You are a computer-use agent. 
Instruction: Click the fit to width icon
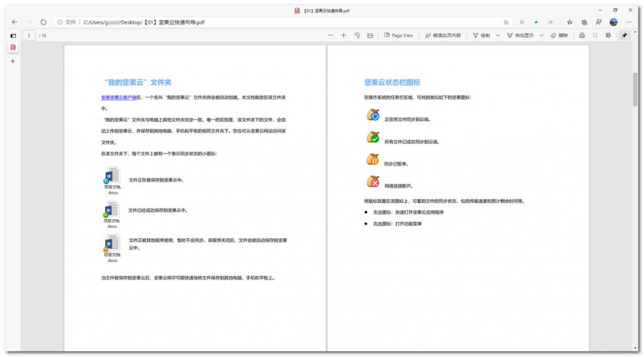(x=370, y=35)
